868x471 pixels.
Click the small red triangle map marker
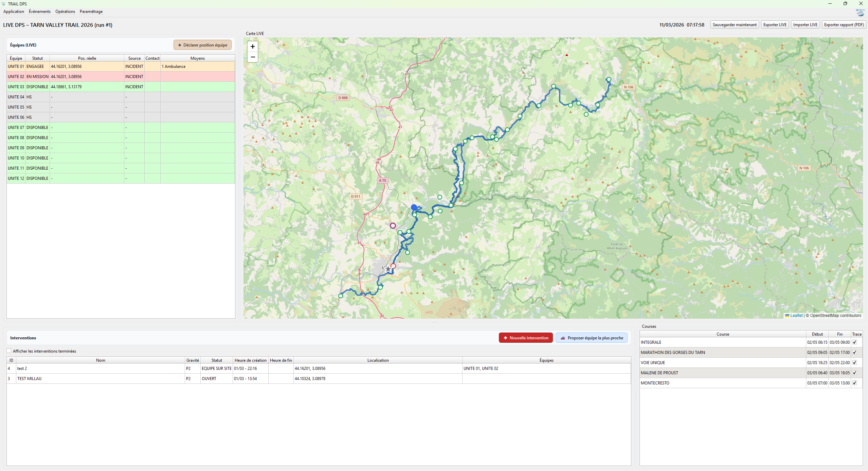tap(566, 55)
